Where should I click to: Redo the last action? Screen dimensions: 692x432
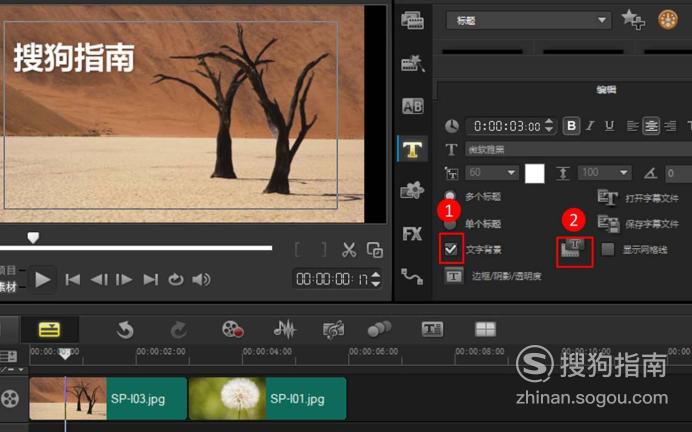pyautogui.click(x=178, y=330)
